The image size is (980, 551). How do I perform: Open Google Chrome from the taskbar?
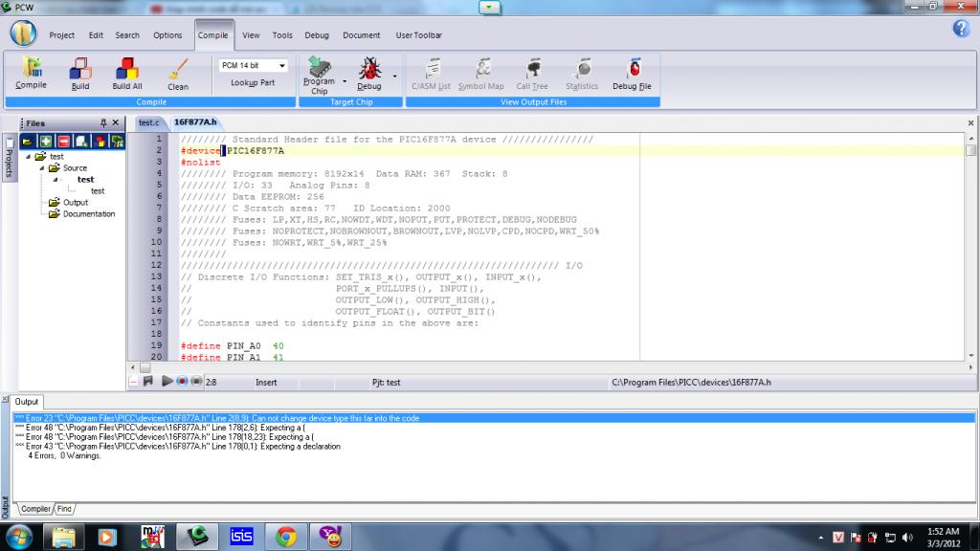click(x=285, y=537)
